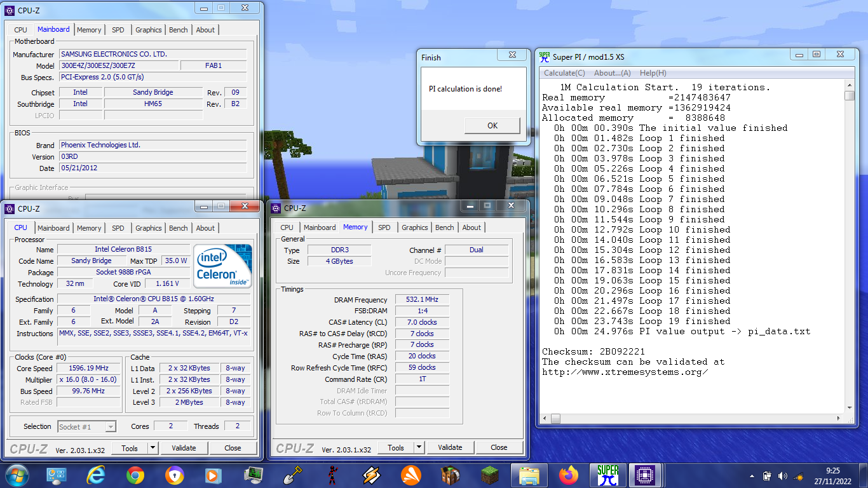Open Bench tab in CPU window
This screenshot has width=868, height=488.
179,228
